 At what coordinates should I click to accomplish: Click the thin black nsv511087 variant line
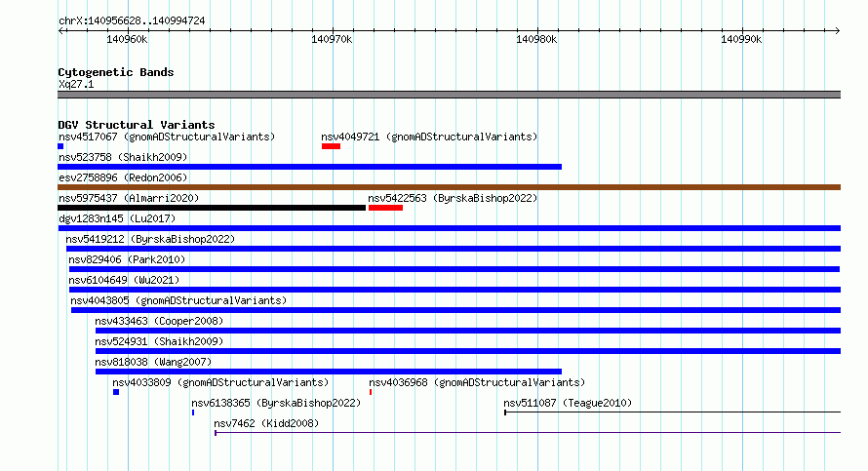[673, 412]
